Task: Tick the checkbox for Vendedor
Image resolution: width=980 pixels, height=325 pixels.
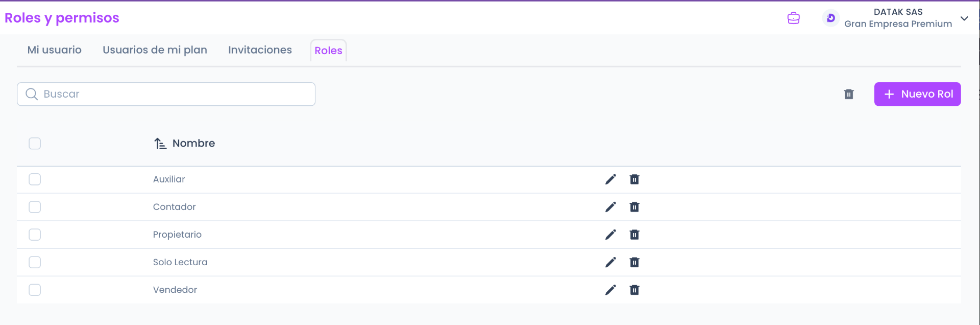Action: tap(35, 290)
